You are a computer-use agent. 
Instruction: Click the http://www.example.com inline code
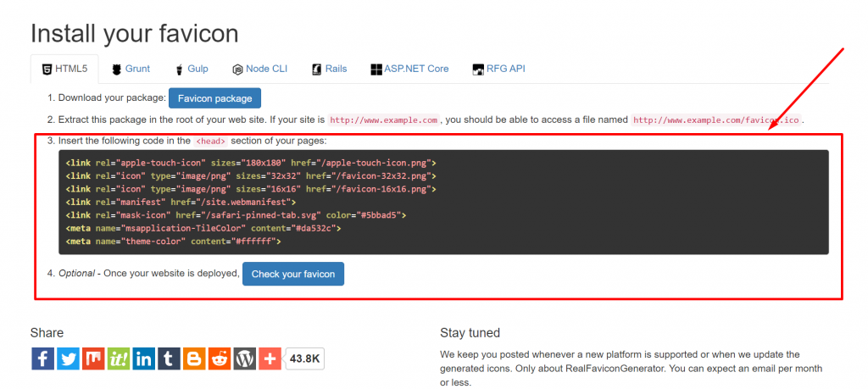[384, 119]
